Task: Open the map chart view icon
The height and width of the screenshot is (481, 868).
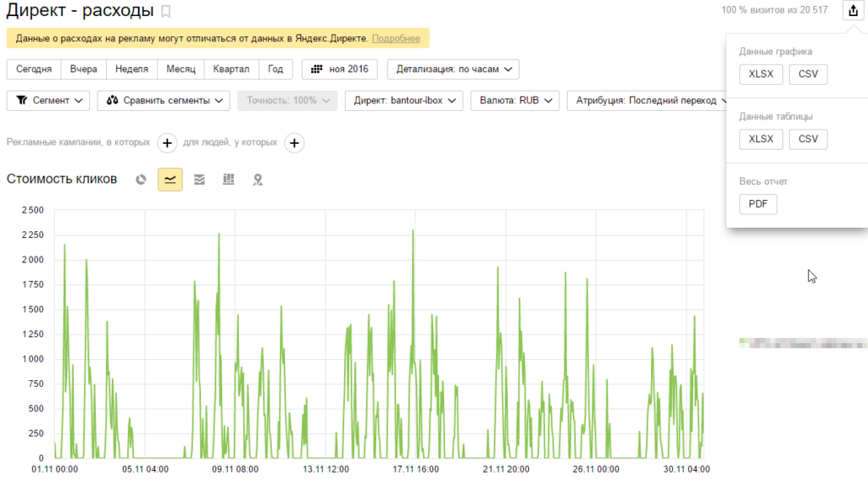Action: pyautogui.click(x=258, y=180)
